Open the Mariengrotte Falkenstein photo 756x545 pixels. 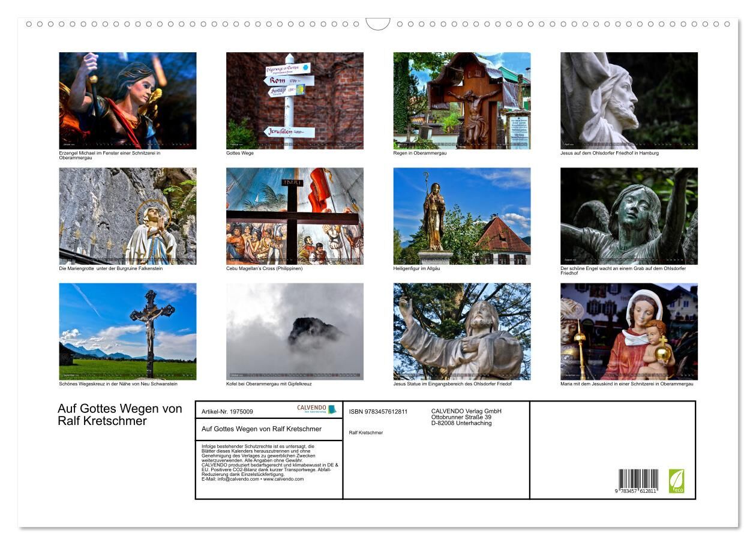[x=127, y=216]
